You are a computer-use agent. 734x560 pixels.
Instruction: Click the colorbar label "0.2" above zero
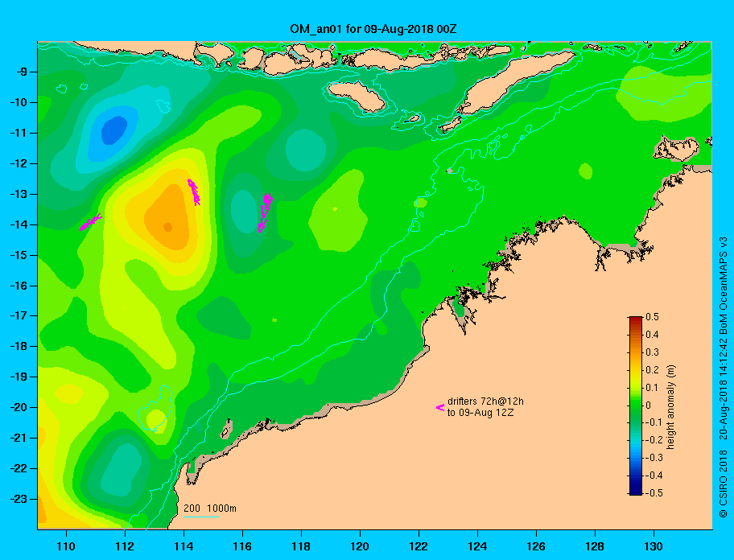652,370
